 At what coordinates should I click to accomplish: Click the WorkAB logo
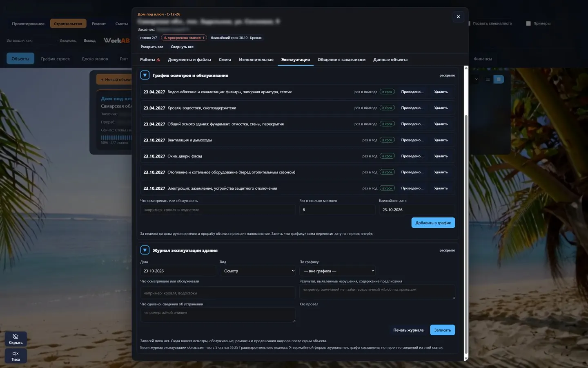(116, 40)
